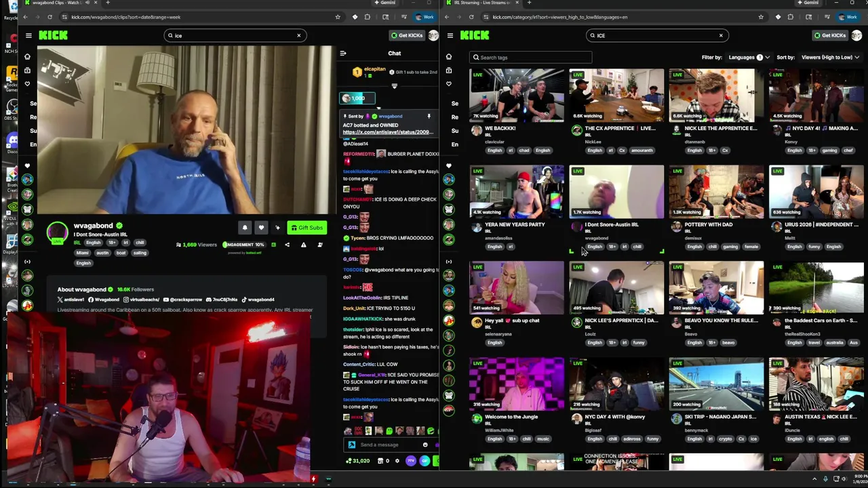Open emoji picker in chat input

pyautogui.click(x=425, y=445)
